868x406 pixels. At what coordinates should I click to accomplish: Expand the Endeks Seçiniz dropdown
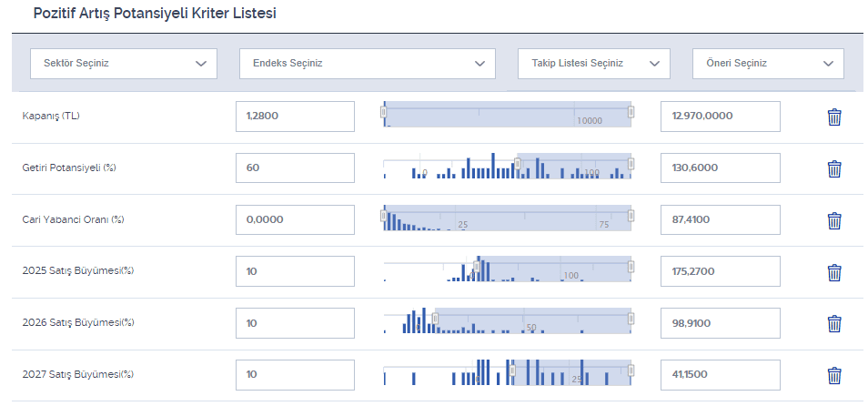367,64
